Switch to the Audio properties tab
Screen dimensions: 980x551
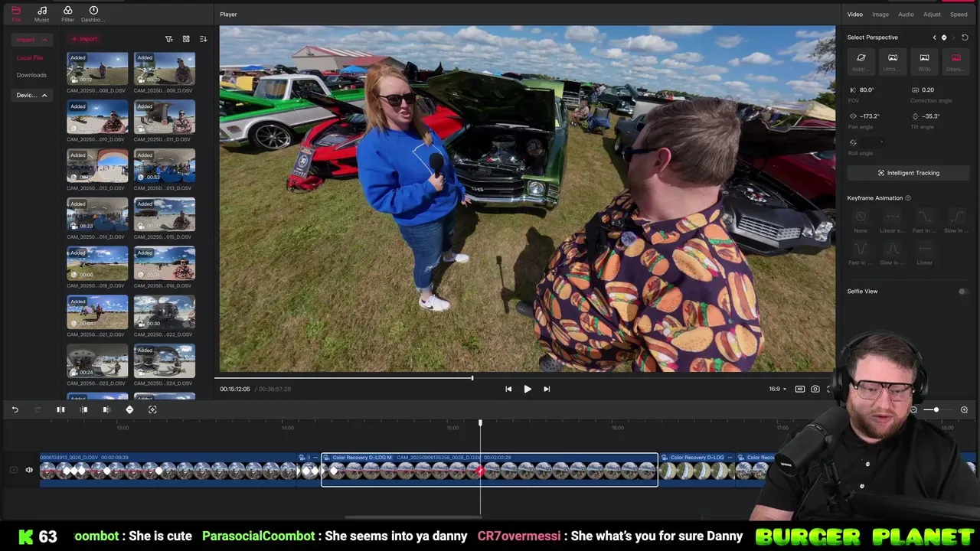pyautogui.click(x=906, y=15)
